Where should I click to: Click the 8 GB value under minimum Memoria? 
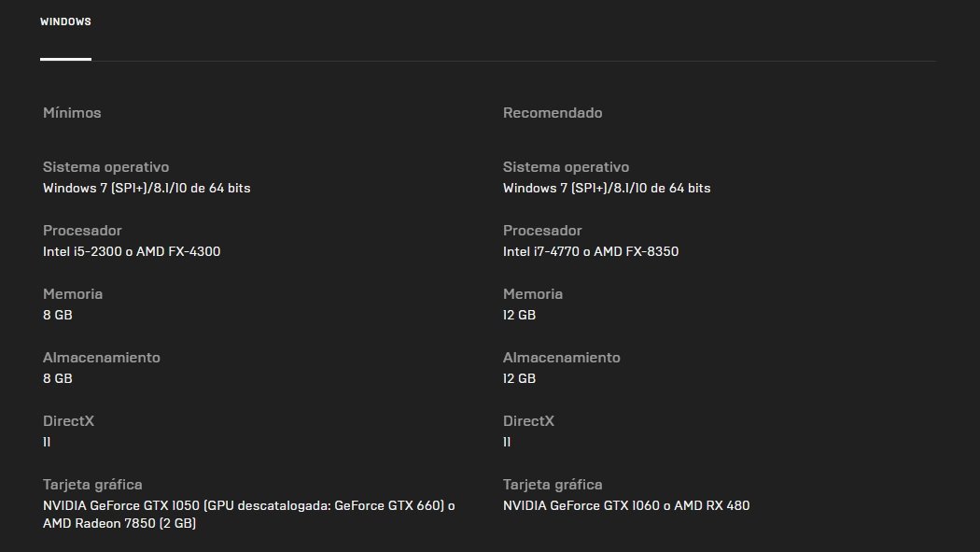(x=58, y=315)
